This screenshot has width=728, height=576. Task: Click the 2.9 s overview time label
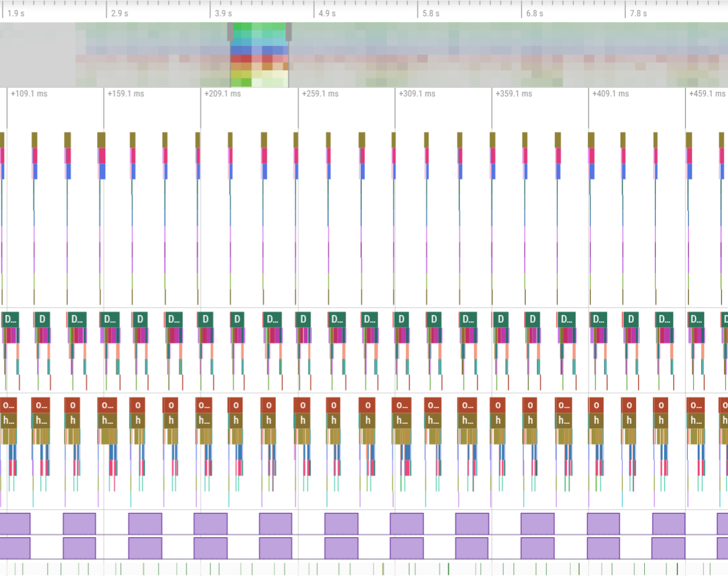click(x=120, y=13)
